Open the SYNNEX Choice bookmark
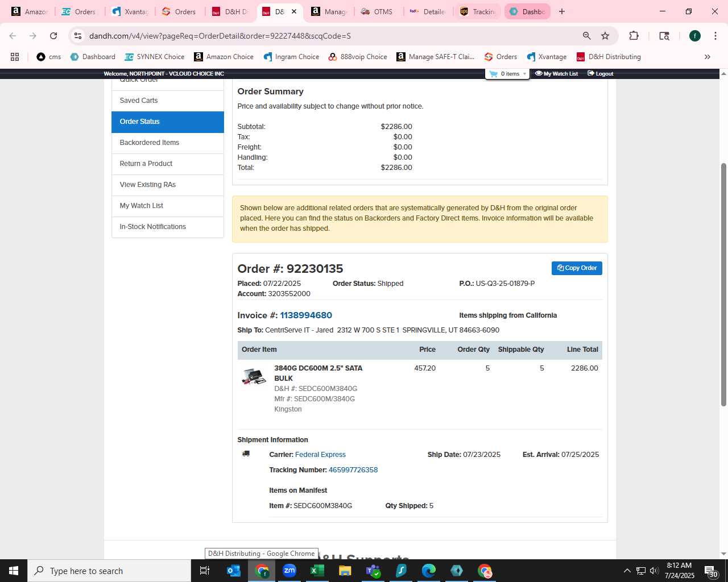Screen dimensions: 728x582 point(155,57)
